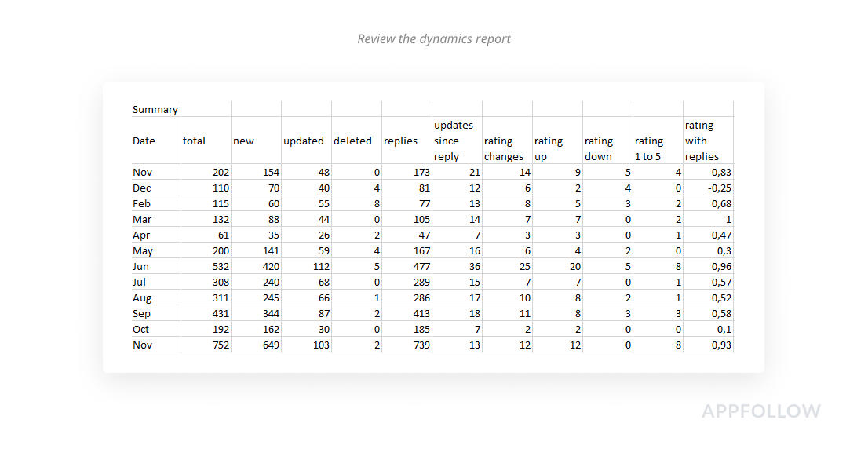Viewport: 868px width, 449px height.
Task: Click the 'total' column header
Action: pyautogui.click(x=206, y=140)
